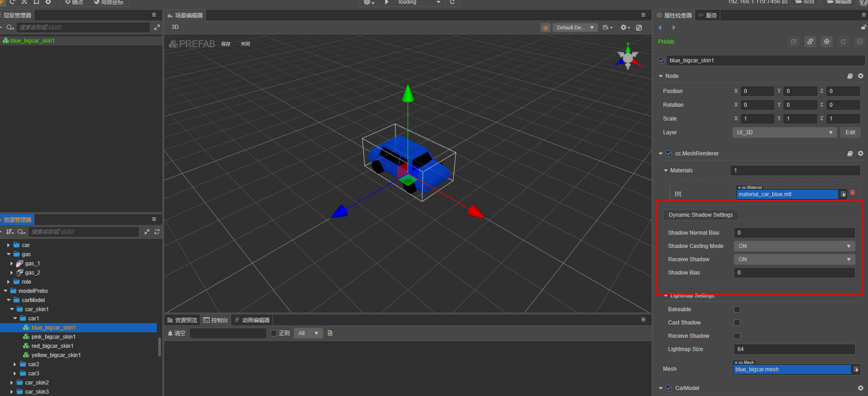The height and width of the screenshot is (396, 868).
Task: Switch to the 属性检查器 tab
Action: pos(674,15)
